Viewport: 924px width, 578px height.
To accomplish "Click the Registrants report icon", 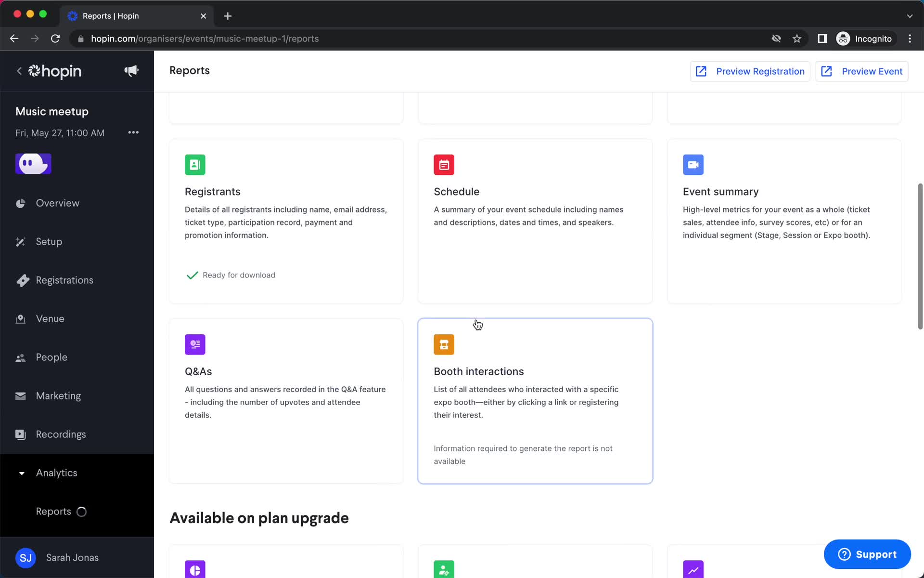I will click(195, 164).
